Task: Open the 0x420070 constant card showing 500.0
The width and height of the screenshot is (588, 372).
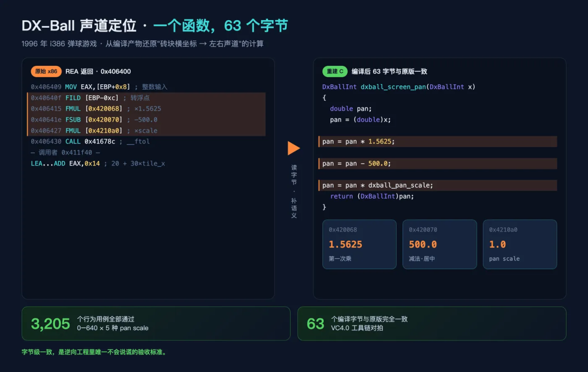Action: pos(439,244)
